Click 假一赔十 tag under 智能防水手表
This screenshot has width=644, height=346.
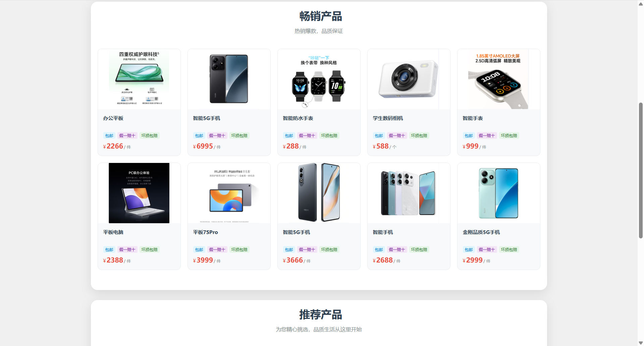[307, 136]
